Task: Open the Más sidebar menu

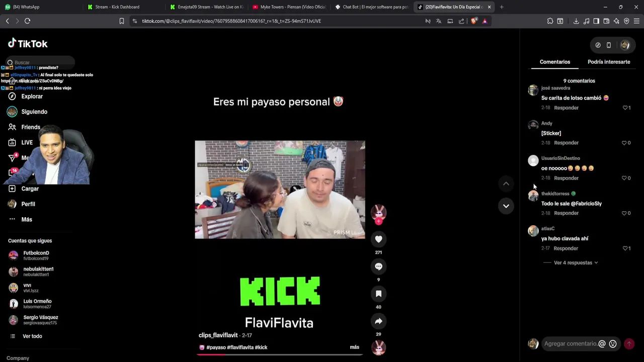Action: [27, 220]
